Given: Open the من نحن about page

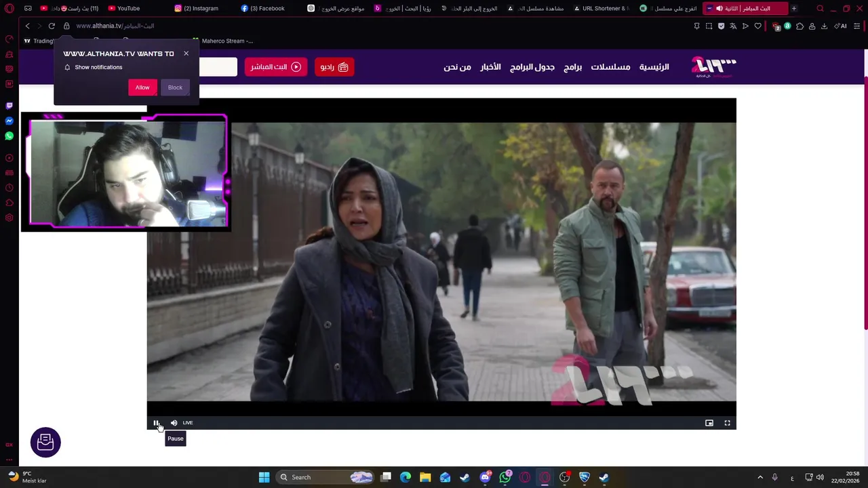Looking at the screenshot, I should coord(457,67).
